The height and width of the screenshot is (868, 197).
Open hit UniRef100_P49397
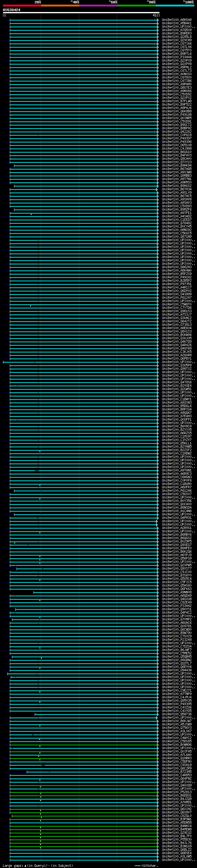177,139
